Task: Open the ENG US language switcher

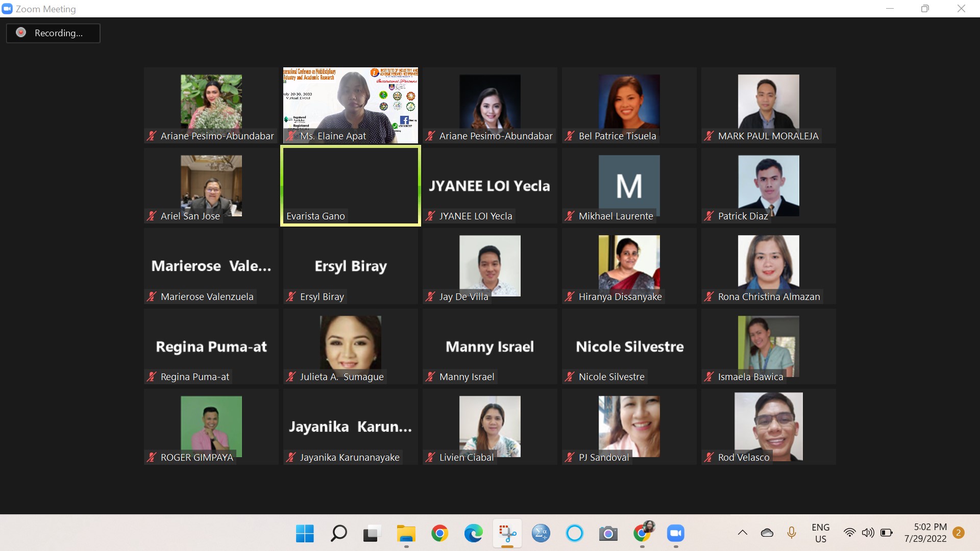Action: point(820,533)
